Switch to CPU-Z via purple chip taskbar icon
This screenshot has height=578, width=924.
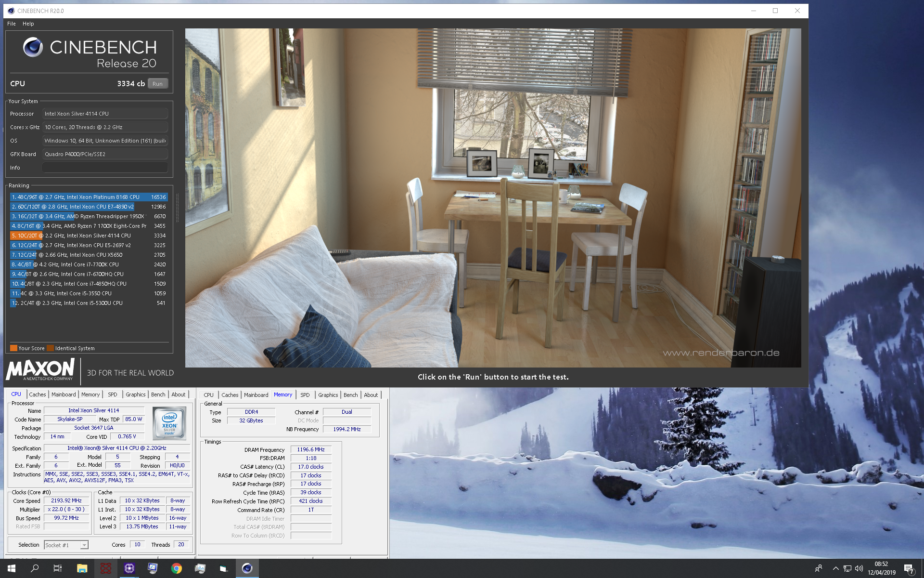tap(129, 568)
